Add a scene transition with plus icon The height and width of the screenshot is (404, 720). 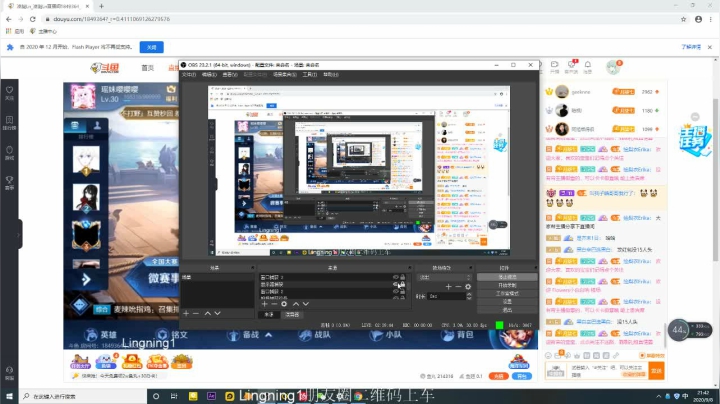click(x=449, y=286)
